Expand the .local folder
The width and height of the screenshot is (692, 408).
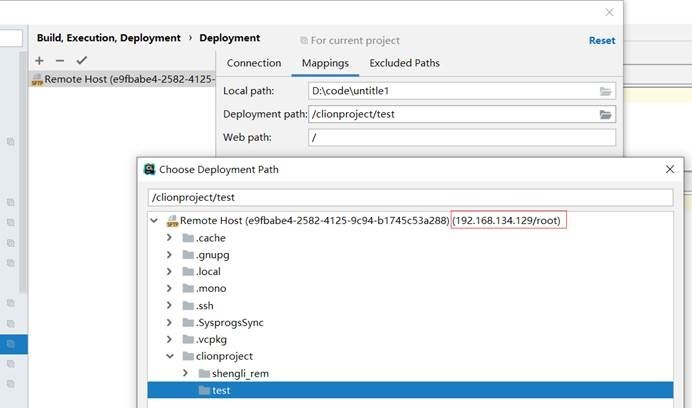[x=169, y=271]
